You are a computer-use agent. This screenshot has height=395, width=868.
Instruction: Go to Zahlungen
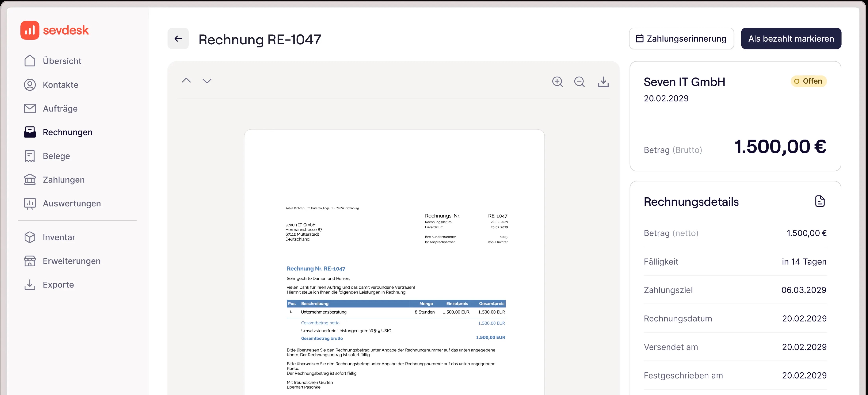pos(64,180)
